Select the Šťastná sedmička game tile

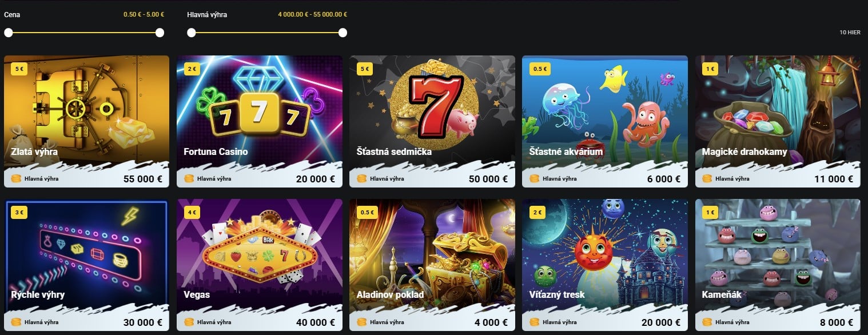click(432, 121)
